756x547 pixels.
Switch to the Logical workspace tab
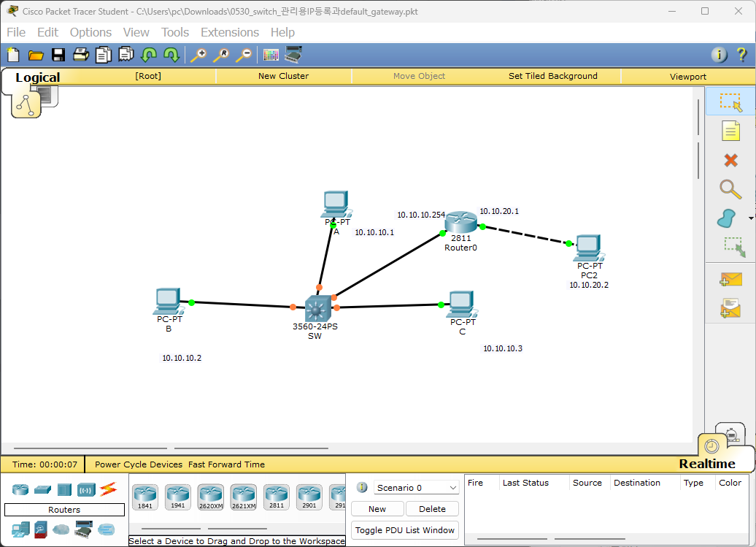38,77
